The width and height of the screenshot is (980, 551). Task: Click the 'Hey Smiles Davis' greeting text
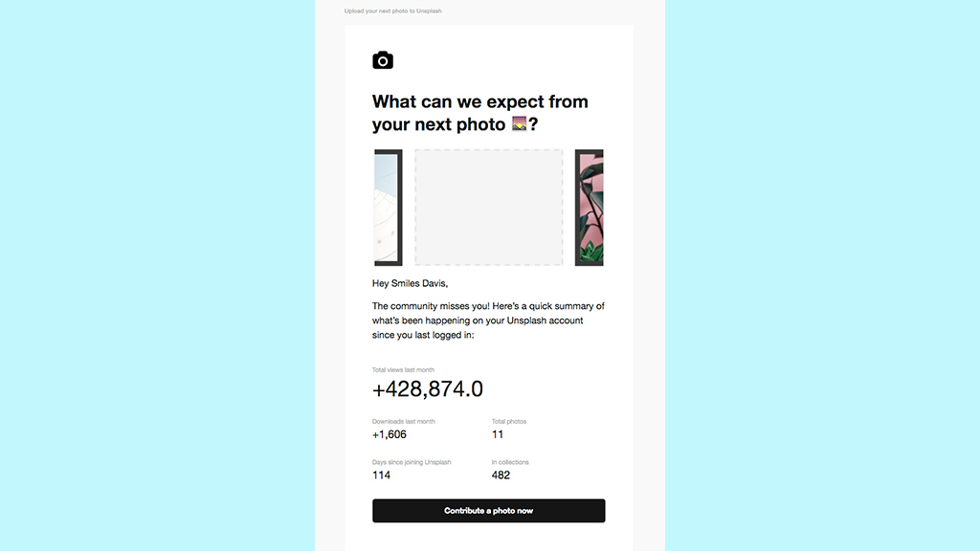tap(409, 282)
